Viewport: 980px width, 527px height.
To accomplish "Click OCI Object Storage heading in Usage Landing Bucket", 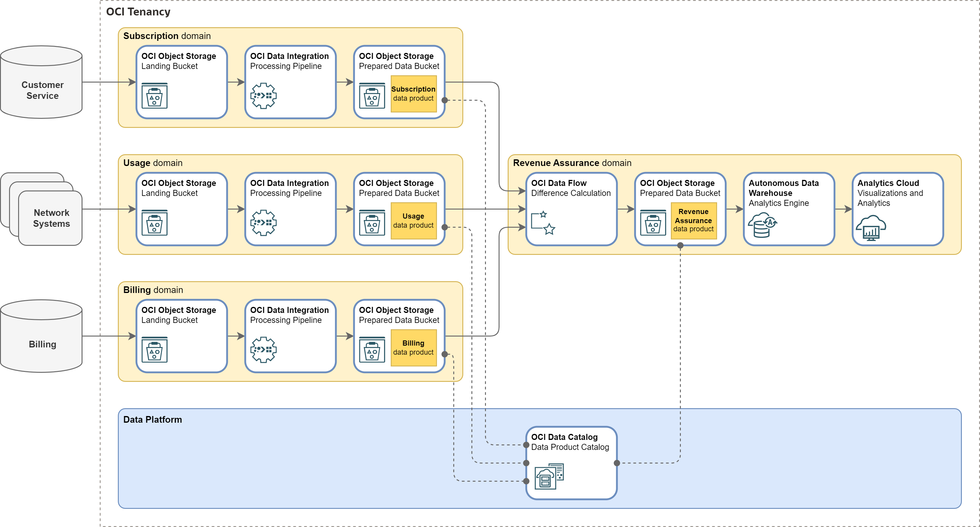I will click(178, 183).
